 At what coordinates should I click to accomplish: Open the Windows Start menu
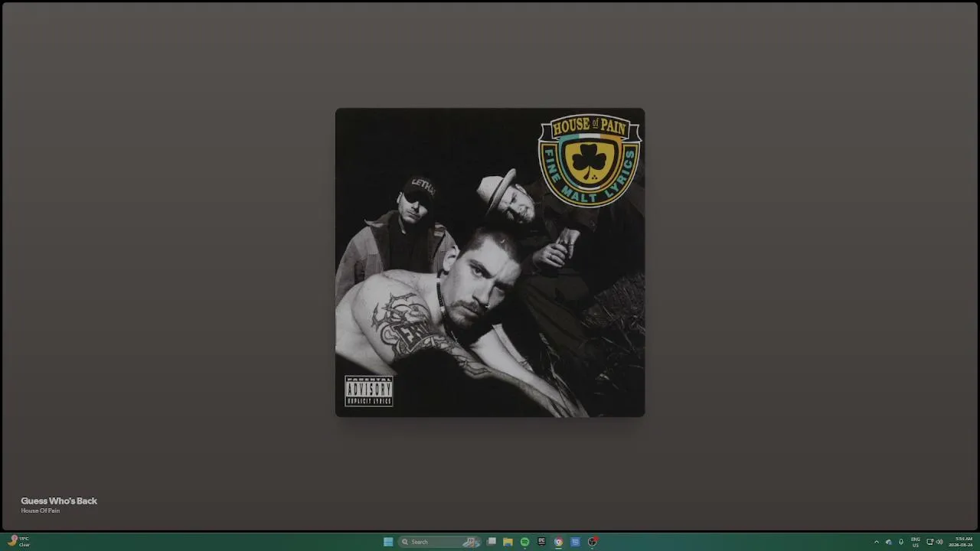click(x=388, y=542)
